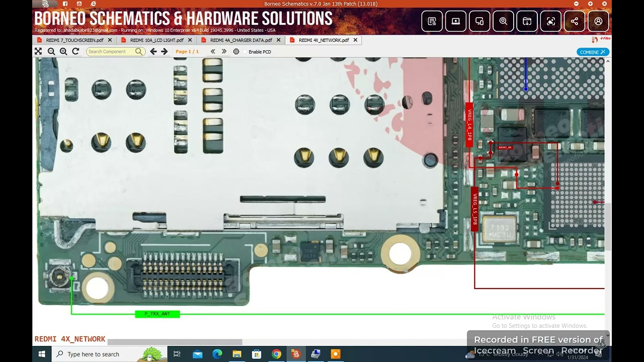
Task: Open Microsoft Store from the taskbar
Action: (256, 354)
